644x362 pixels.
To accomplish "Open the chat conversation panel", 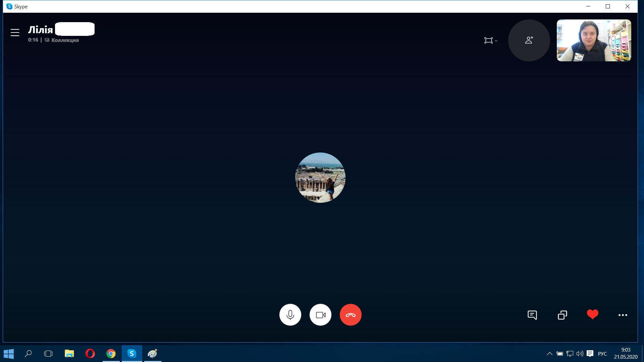I will tap(532, 315).
